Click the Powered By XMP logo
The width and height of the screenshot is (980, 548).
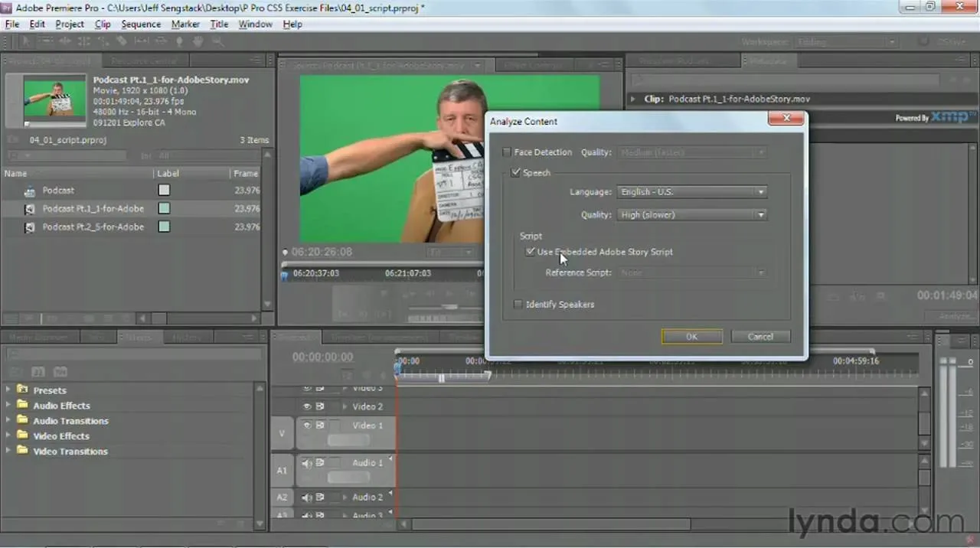coord(936,117)
